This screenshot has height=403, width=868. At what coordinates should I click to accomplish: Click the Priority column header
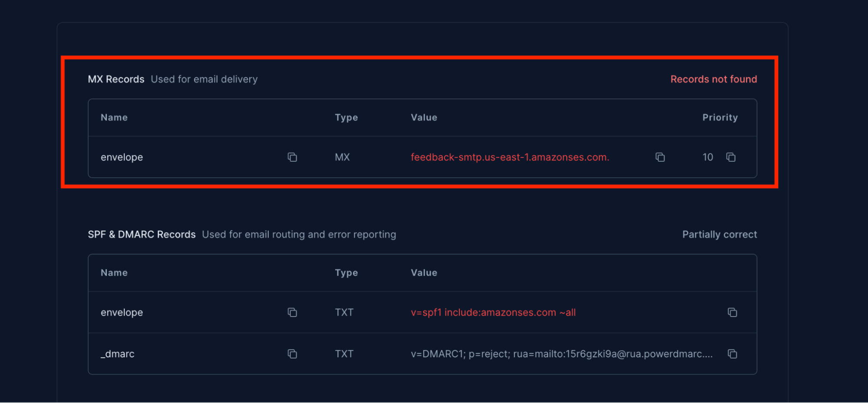[719, 117]
